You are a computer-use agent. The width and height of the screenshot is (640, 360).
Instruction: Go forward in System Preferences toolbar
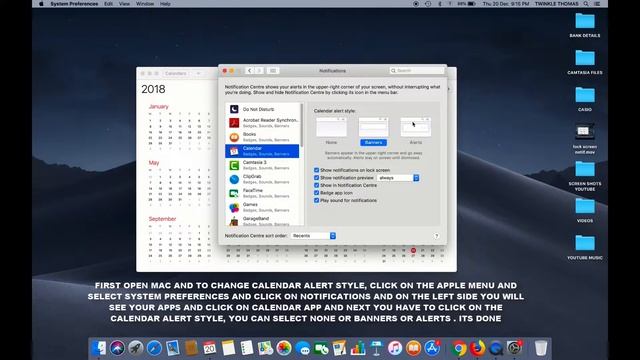pos(259,71)
